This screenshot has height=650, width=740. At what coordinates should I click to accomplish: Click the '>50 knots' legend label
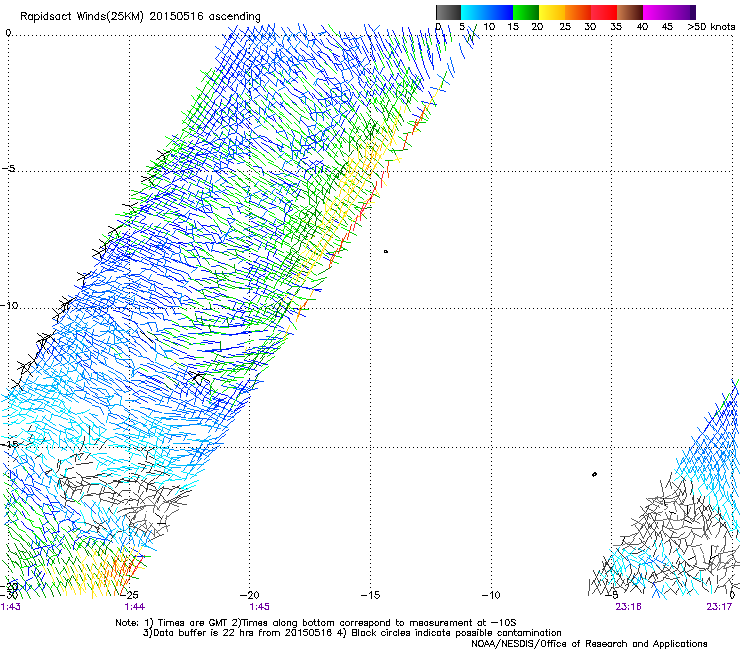[711, 26]
